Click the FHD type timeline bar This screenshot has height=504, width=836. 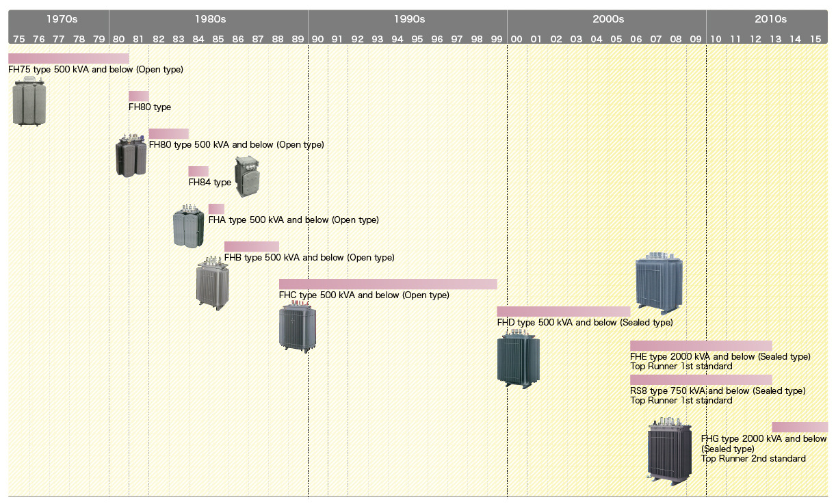click(x=563, y=311)
